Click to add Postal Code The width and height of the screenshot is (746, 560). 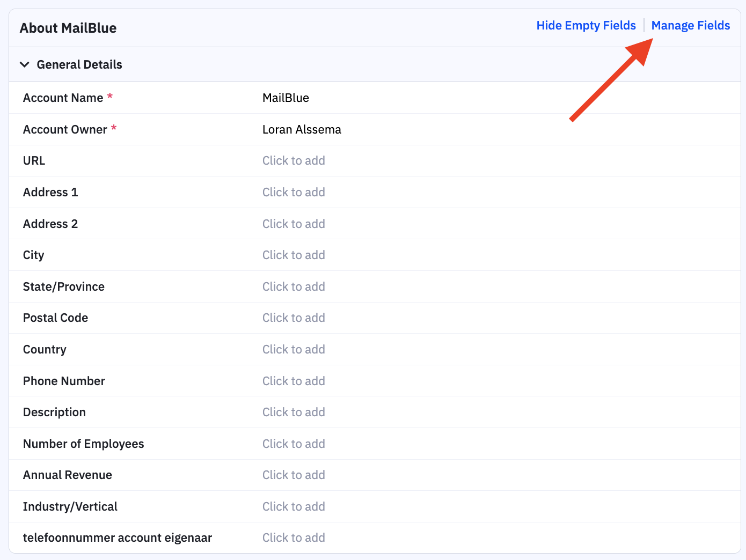click(294, 318)
